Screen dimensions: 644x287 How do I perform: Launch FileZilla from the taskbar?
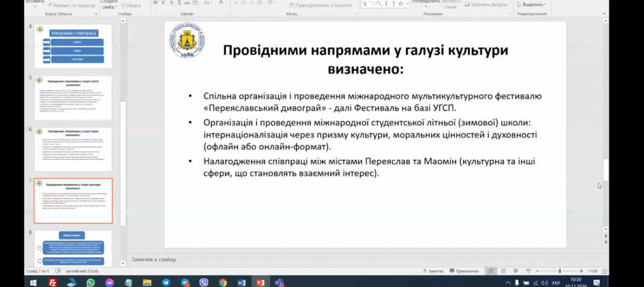tap(53, 282)
